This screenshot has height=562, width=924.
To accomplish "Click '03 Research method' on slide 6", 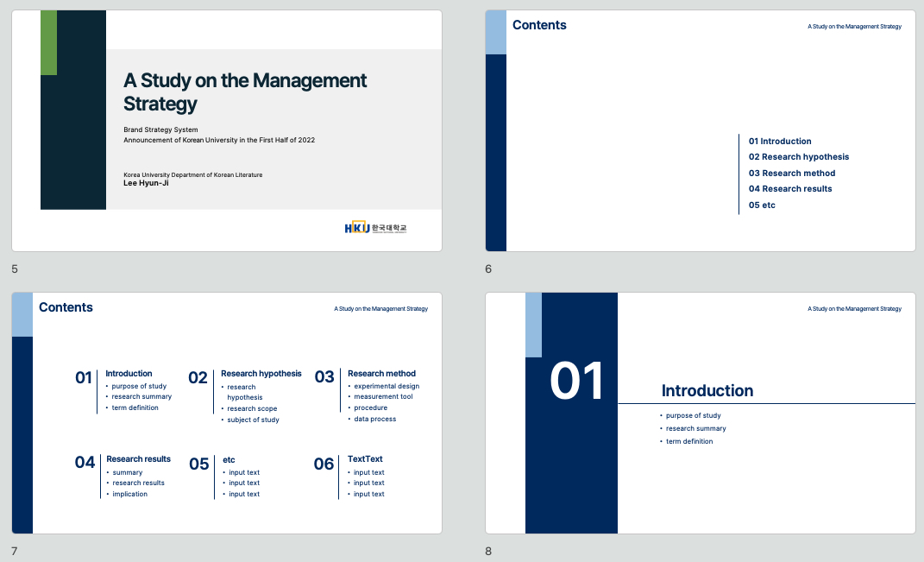I will click(791, 173).
